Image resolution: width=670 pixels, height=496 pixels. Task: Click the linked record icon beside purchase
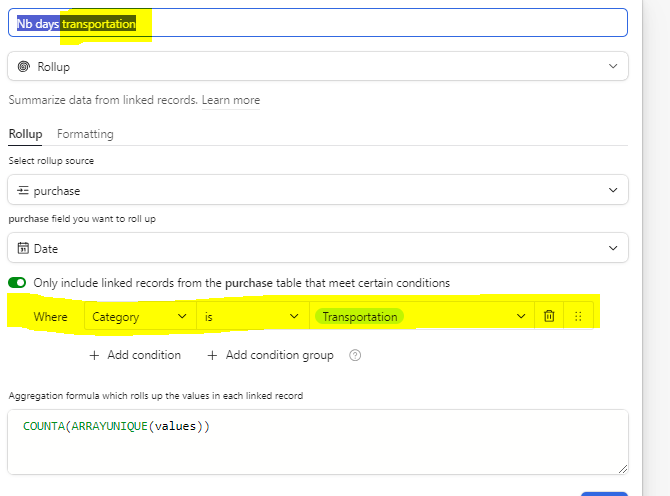(x=23, y=190)
